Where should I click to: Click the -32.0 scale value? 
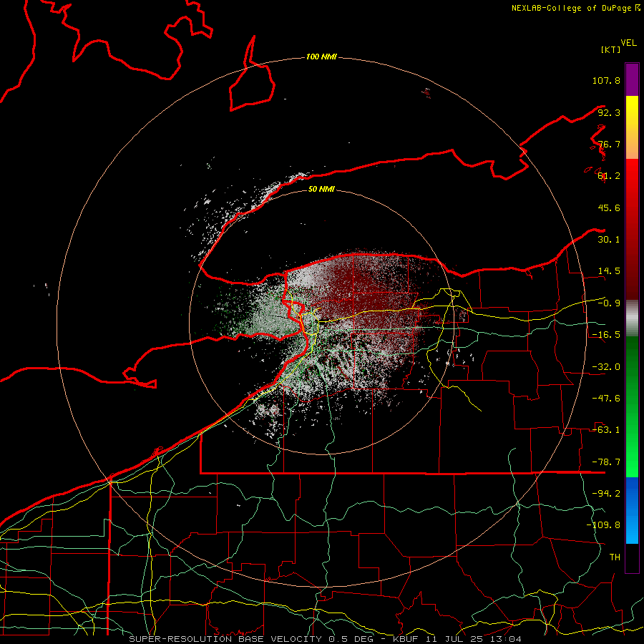coord(606,367)
